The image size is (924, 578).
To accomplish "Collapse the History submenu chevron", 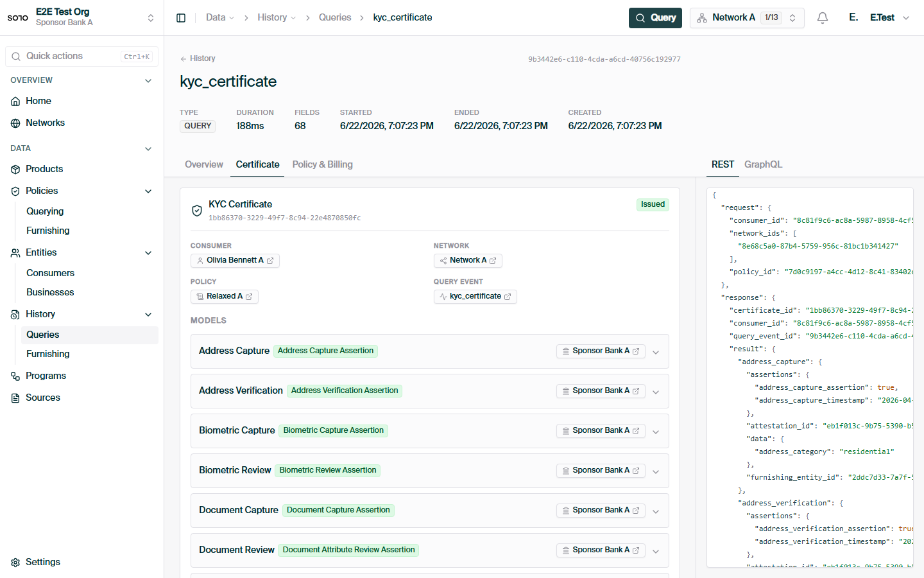I will [148, 315].
